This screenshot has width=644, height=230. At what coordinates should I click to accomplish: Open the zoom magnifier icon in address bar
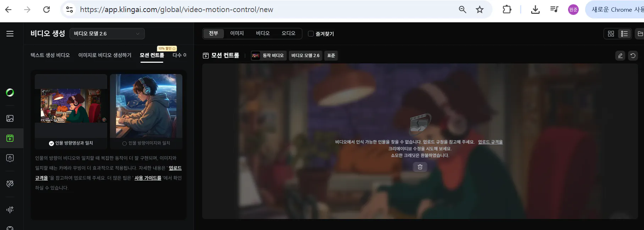[x=462, y=10]
